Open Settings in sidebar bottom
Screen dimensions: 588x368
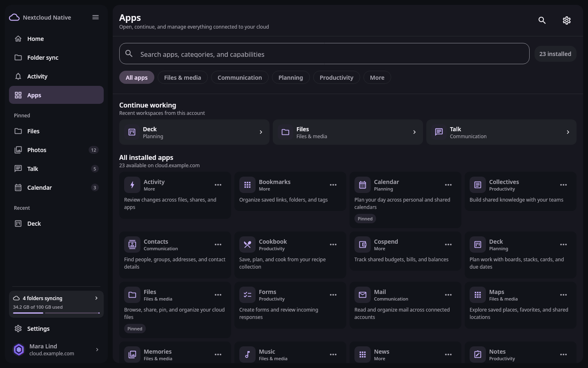click(x=56, y=329)
